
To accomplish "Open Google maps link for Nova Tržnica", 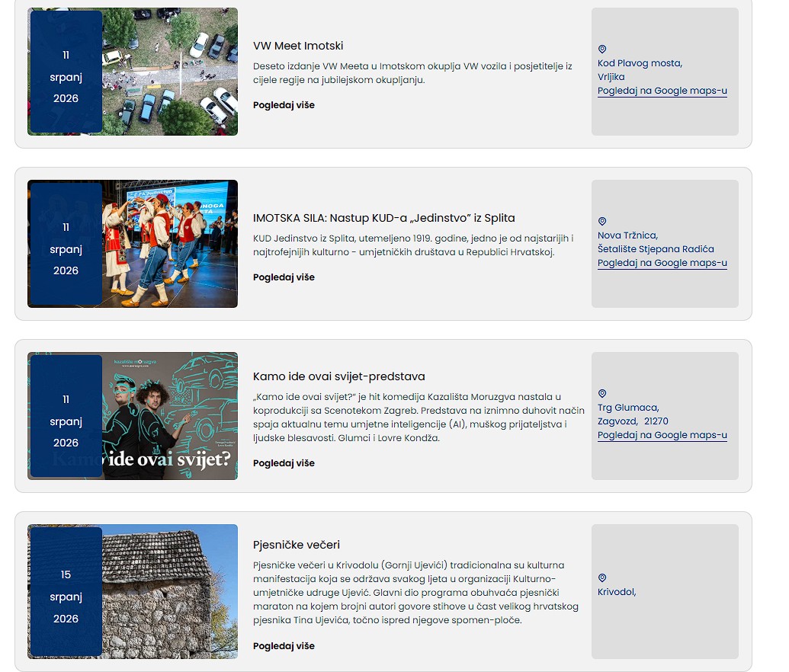I will click(662, 263).
